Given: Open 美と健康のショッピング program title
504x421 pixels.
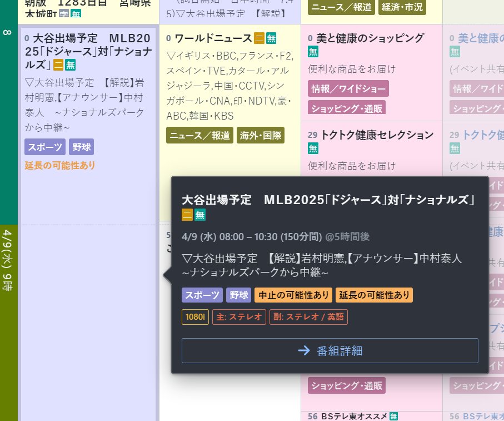Looking at the screenshot, I should point(370,38).
